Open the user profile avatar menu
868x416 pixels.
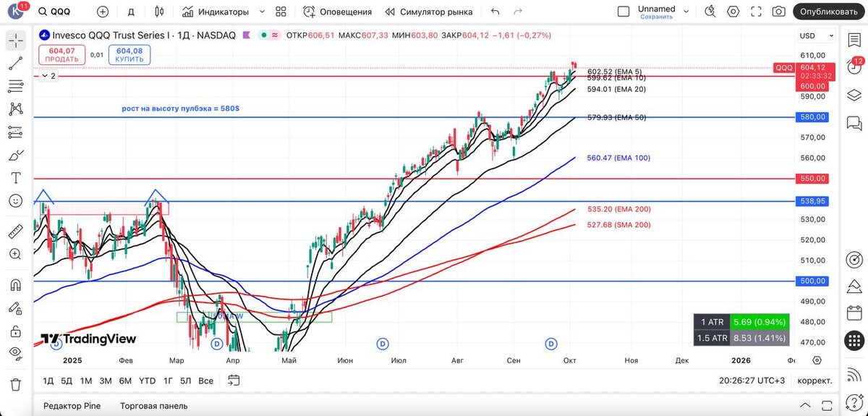click(x=17, y=12)
